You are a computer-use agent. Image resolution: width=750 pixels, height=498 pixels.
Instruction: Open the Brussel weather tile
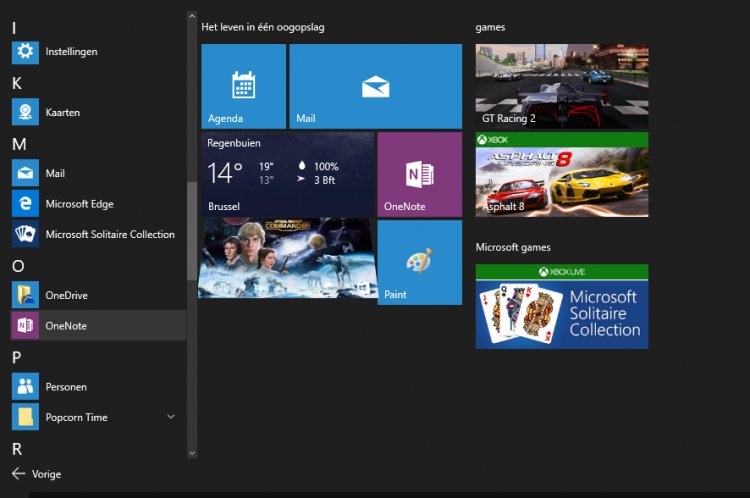(x=288, y=174)
